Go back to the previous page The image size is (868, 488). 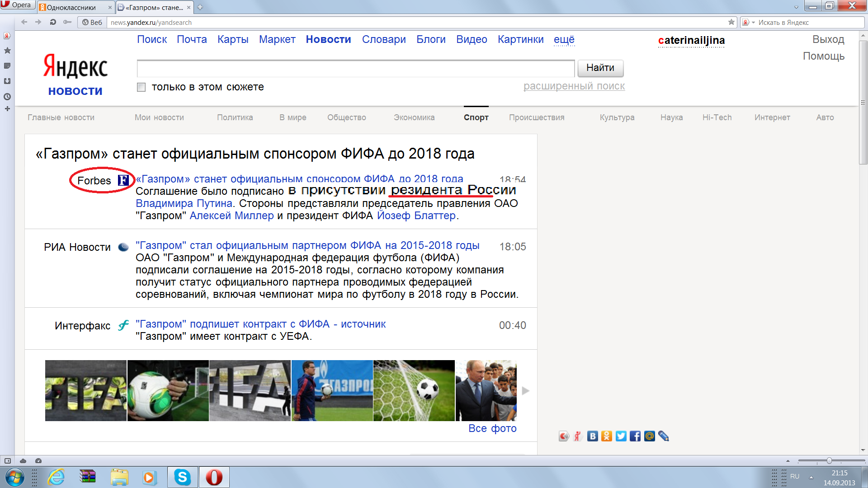(x=24, y=22)
